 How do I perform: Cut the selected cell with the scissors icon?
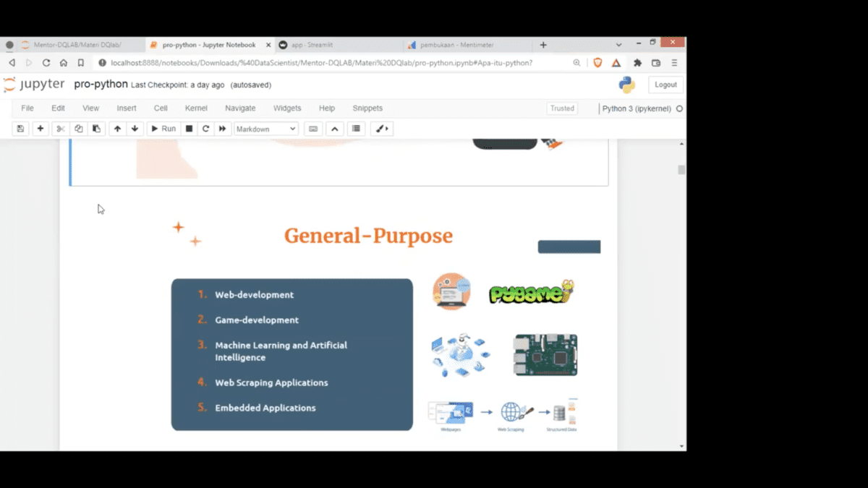point(61,129)
